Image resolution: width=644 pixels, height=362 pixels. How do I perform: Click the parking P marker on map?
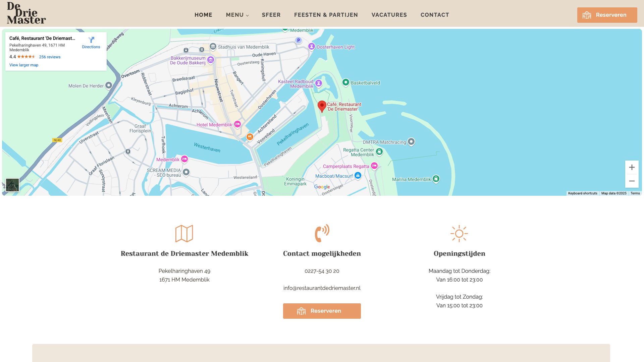tap(299, 40)
